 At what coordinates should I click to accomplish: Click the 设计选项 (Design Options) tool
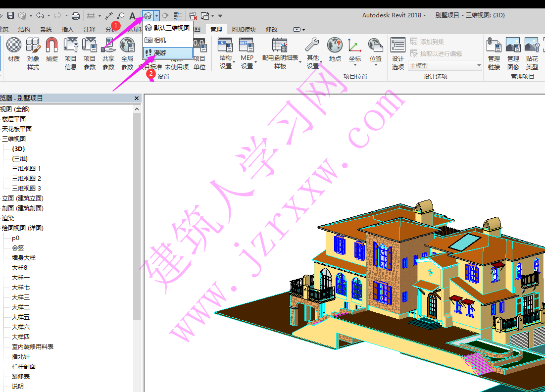(397, 54)
